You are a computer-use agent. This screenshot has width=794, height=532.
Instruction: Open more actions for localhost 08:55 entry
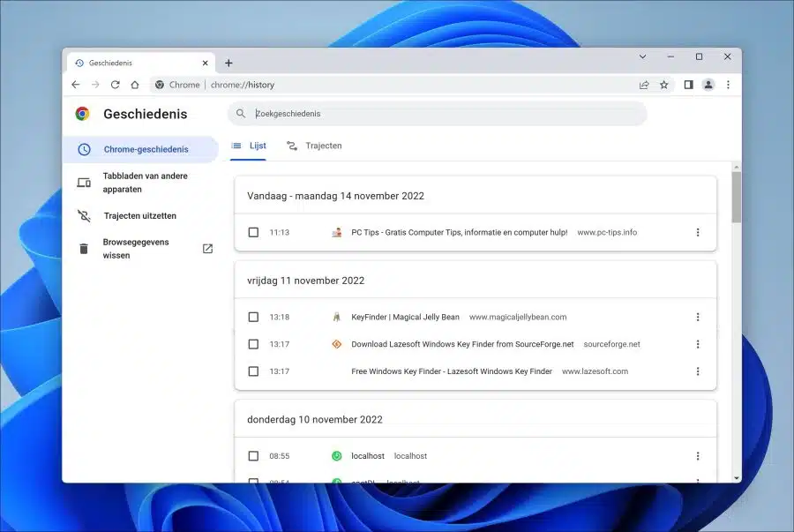[x=698, y=456]
